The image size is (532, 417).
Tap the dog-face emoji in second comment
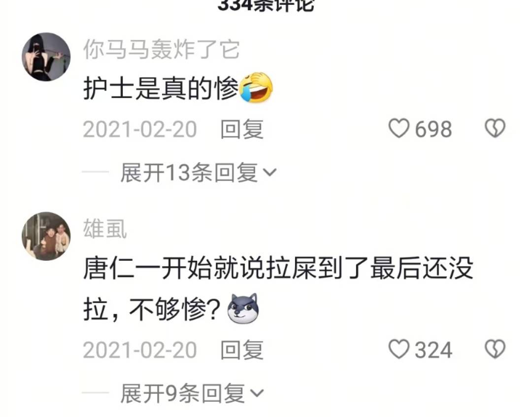click(x=243, y=309)
